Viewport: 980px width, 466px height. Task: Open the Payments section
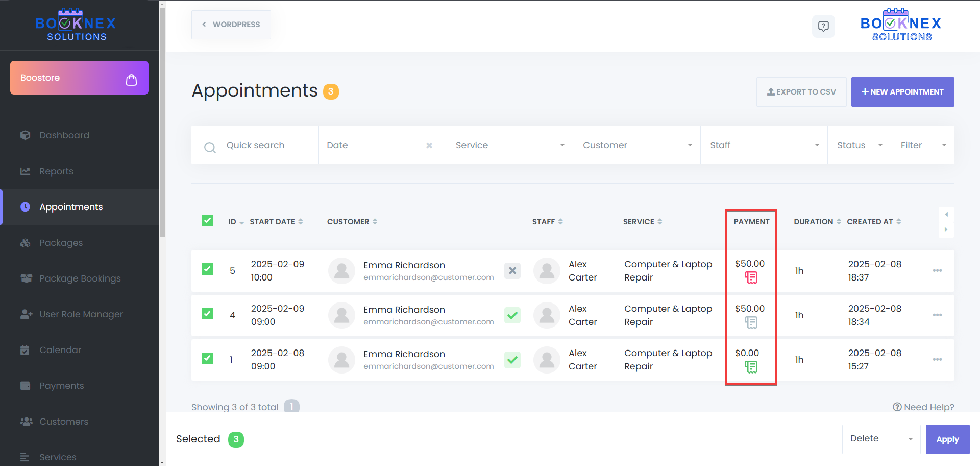(61, 385)
